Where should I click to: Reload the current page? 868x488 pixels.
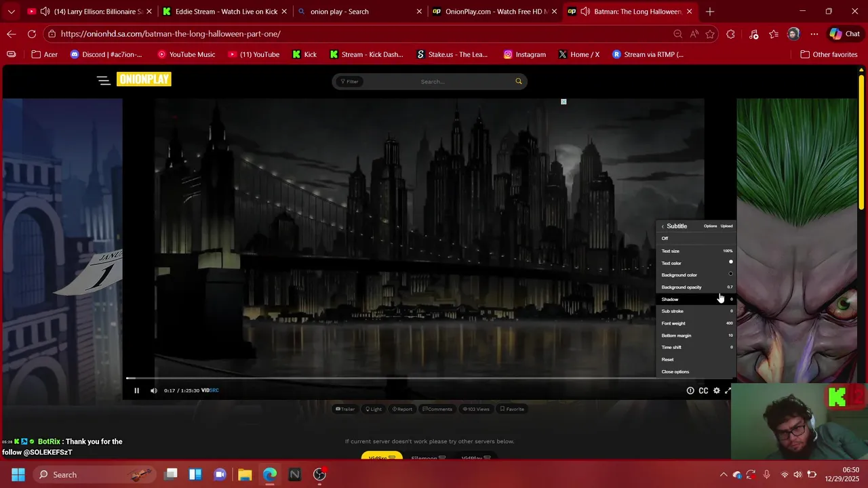click(32, 34)
